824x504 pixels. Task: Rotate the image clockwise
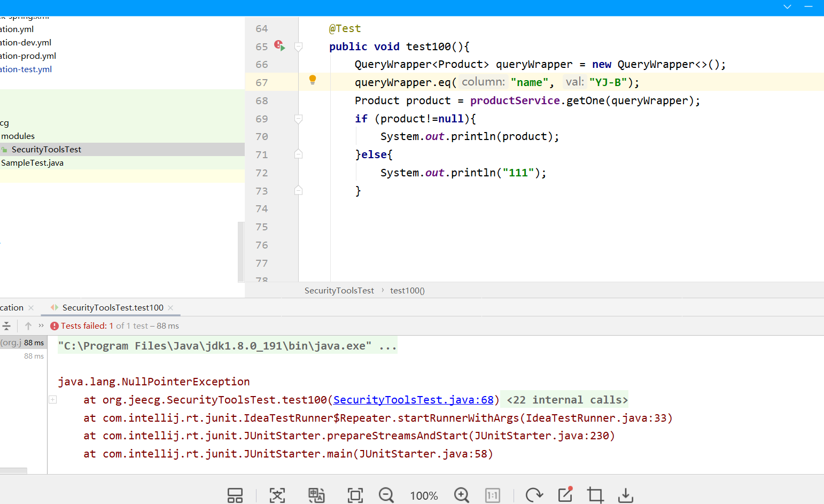[x=534, y=495]
